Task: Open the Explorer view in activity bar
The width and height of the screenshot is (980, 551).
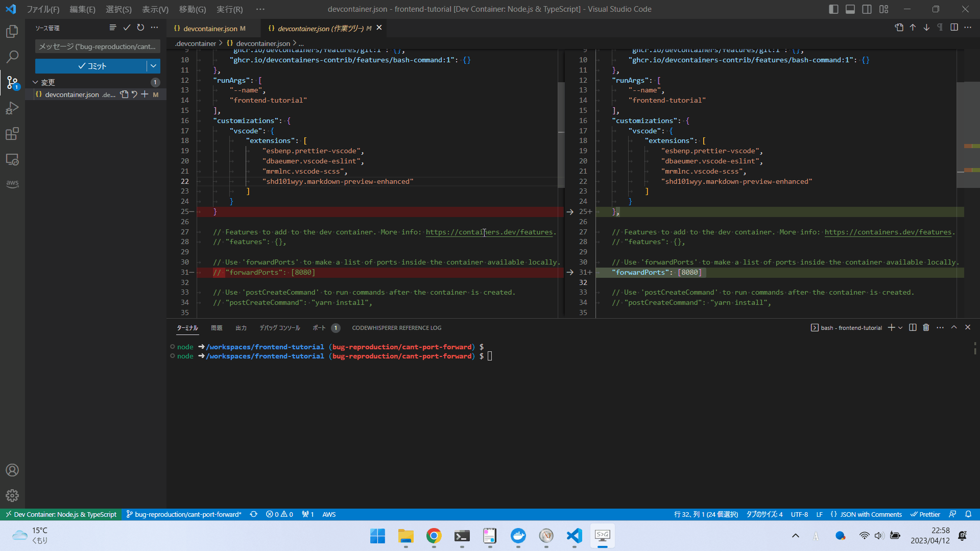Action: pyautogui.click(x=12, y=32)
